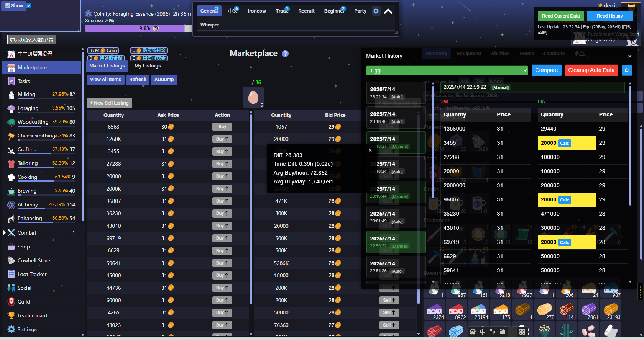This screenshot has width=644, height=340.
Task: Close the Diff tooltip popup
Action: click(370, 150)
